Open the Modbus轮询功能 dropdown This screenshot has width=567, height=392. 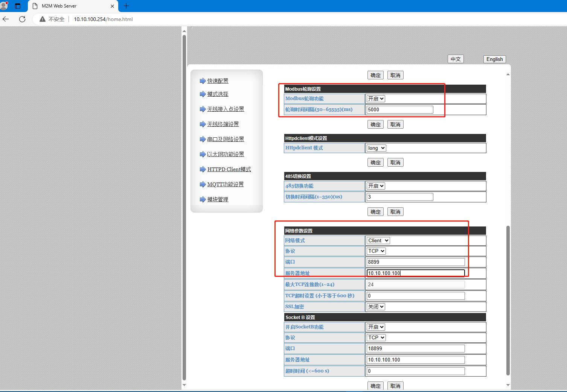[x=376, y=99]
